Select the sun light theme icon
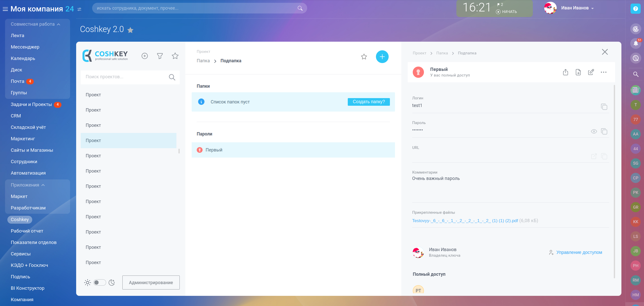This screenshot has height=306, width=644. pos(88,283)
